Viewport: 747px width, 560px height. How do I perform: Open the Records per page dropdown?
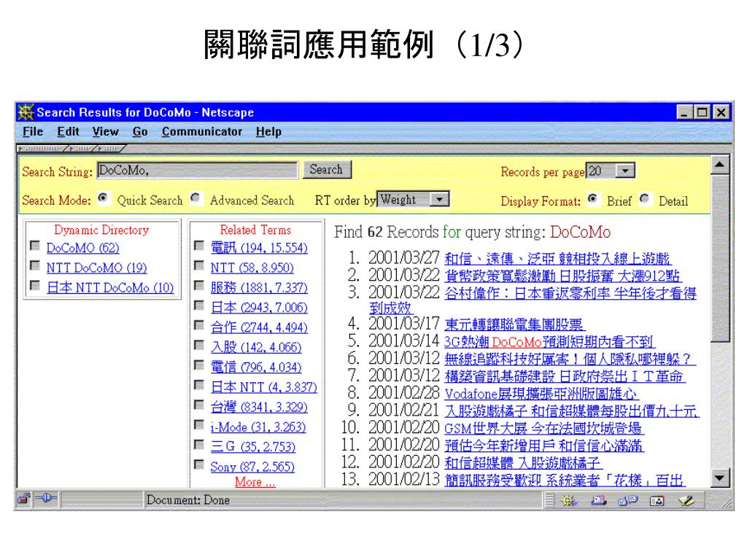625,171
